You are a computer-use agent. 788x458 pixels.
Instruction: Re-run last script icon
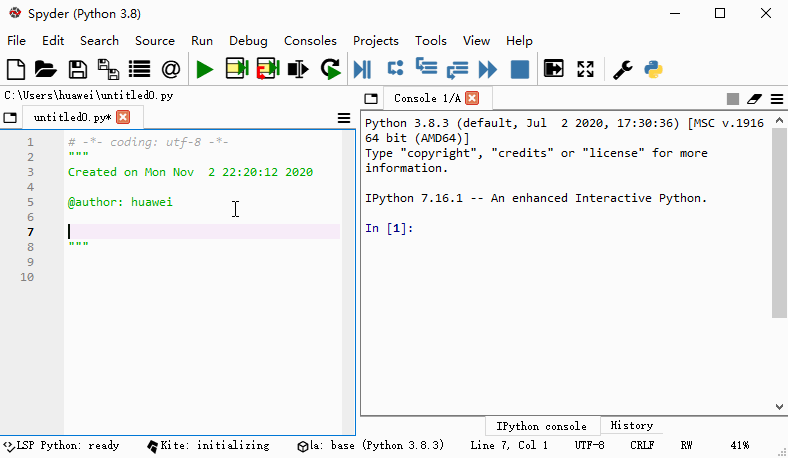click(331, 69)
